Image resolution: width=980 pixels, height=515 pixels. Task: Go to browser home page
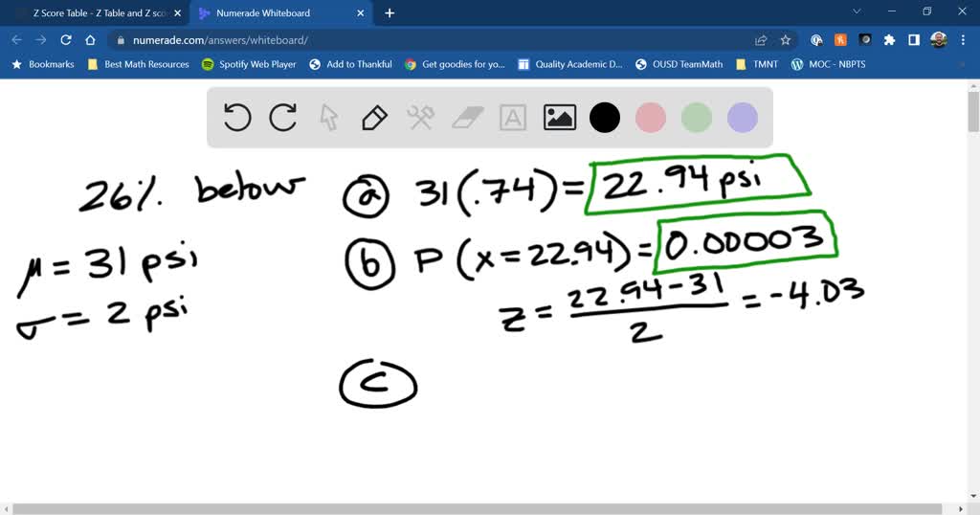click(x=90, y=40)
